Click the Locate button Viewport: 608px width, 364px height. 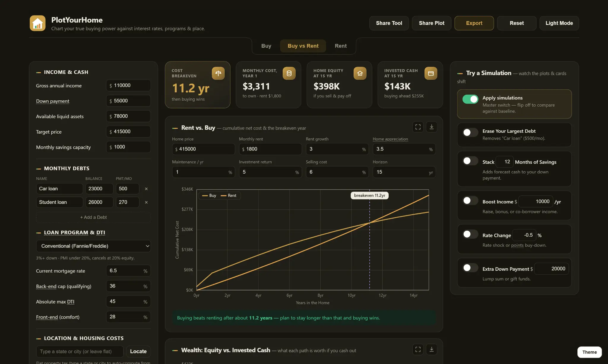[138, 352]
